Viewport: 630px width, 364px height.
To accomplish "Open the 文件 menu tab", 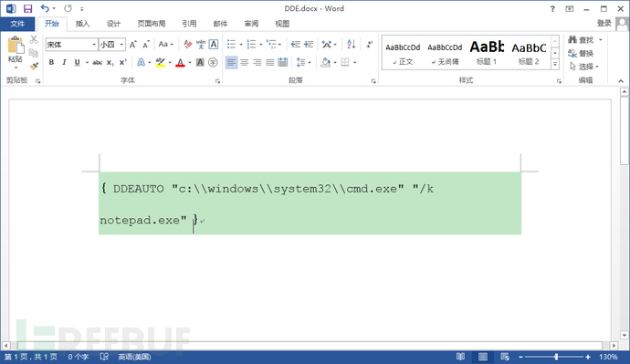I will tap(17, 24).
